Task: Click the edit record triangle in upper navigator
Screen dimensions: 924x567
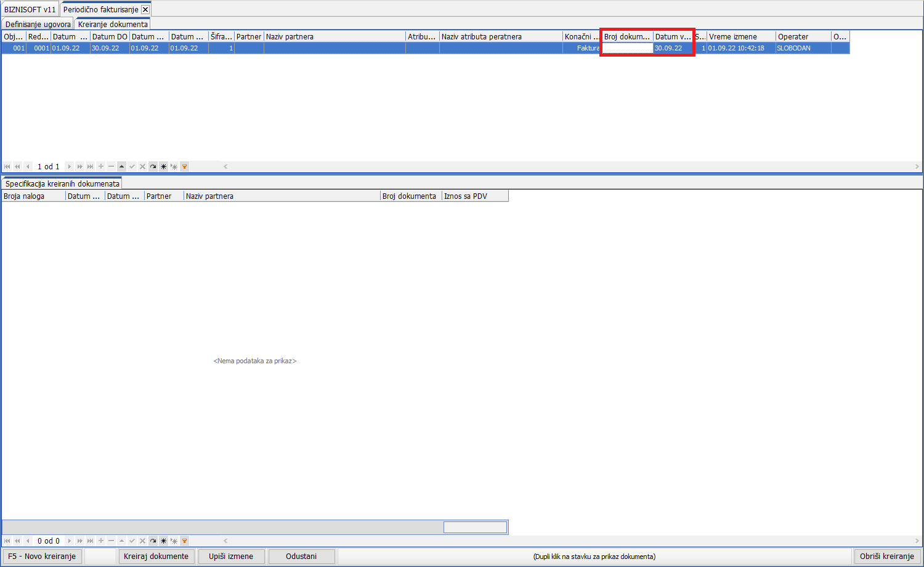Action: [122, 167]
